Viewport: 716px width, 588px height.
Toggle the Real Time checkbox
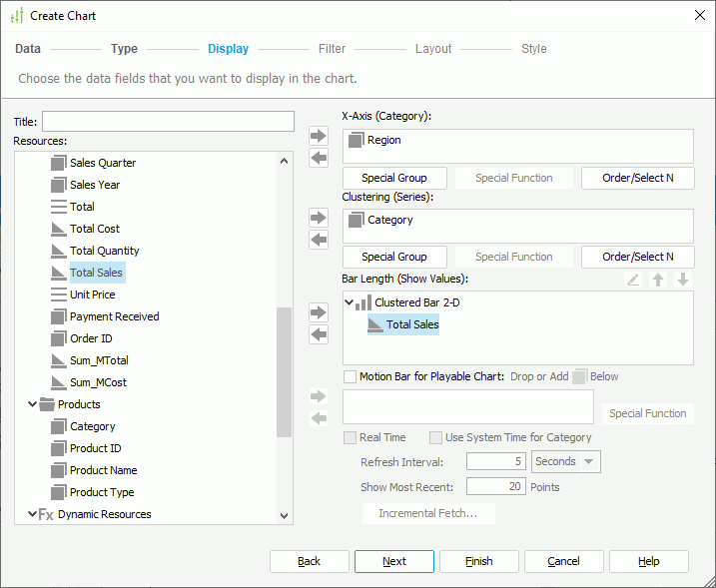(x=351, y=438)
